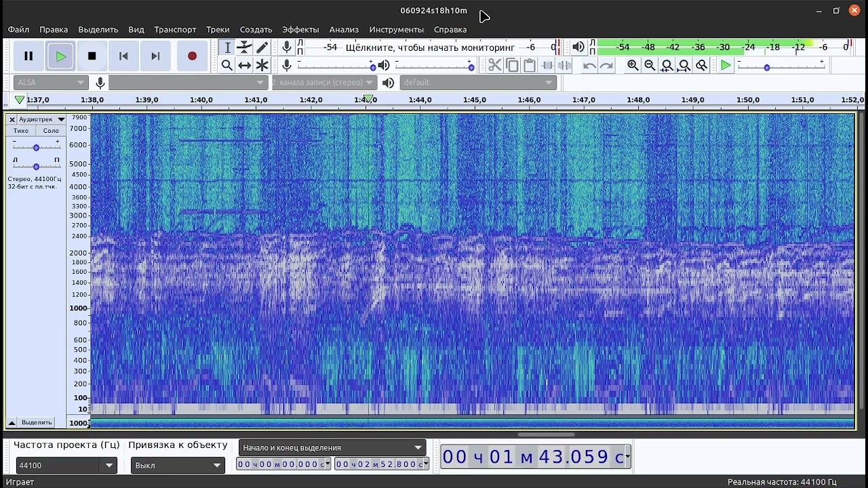This screenshot has height=488, width=868.
Task: Toggle the Тихо (mute) button on track
Action: click(x=21, y=131)
